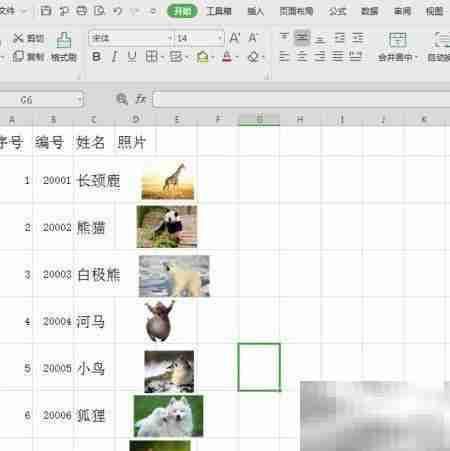This screenshot has height=451, width=450.
Task: Switch to the 插入 Insert tab
Action: coord(256,11)
